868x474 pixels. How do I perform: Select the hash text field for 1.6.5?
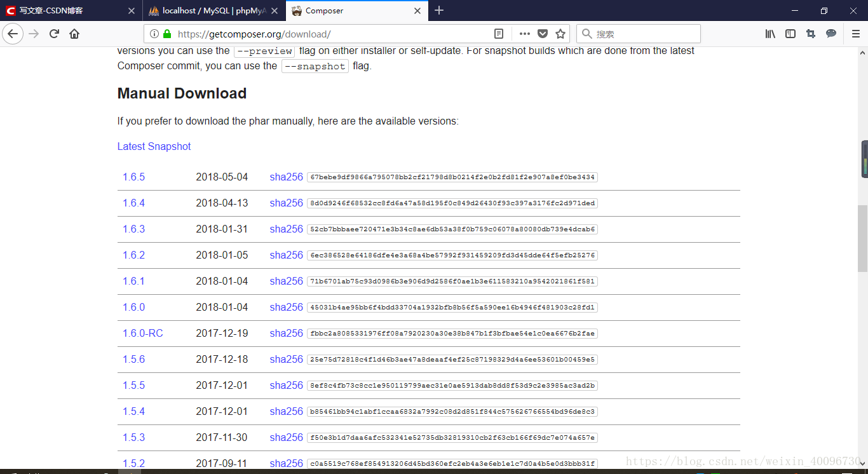451,177
